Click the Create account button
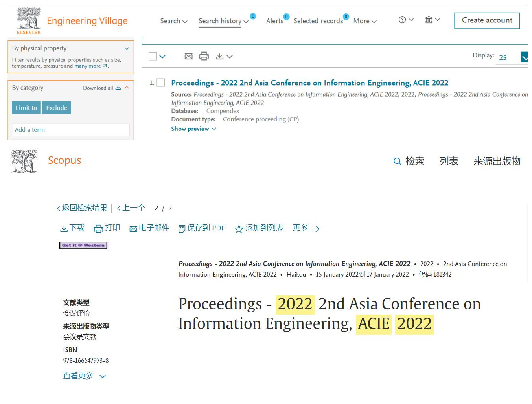 pos(487,20)
